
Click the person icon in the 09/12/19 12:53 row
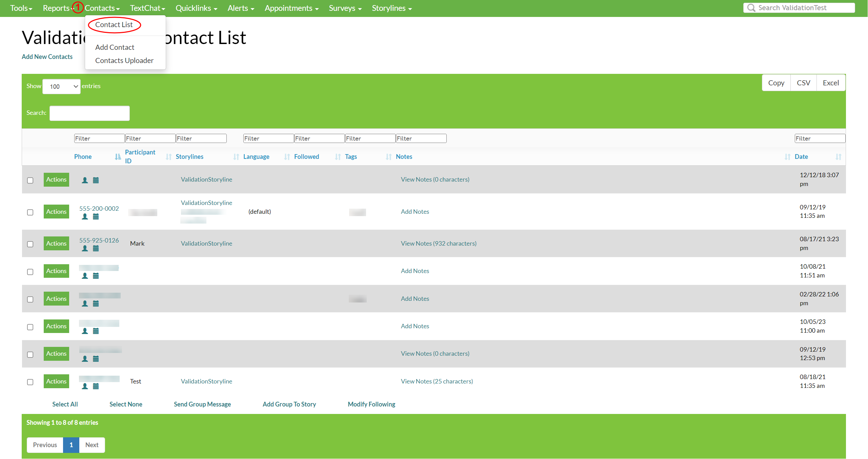click(85, 359)
